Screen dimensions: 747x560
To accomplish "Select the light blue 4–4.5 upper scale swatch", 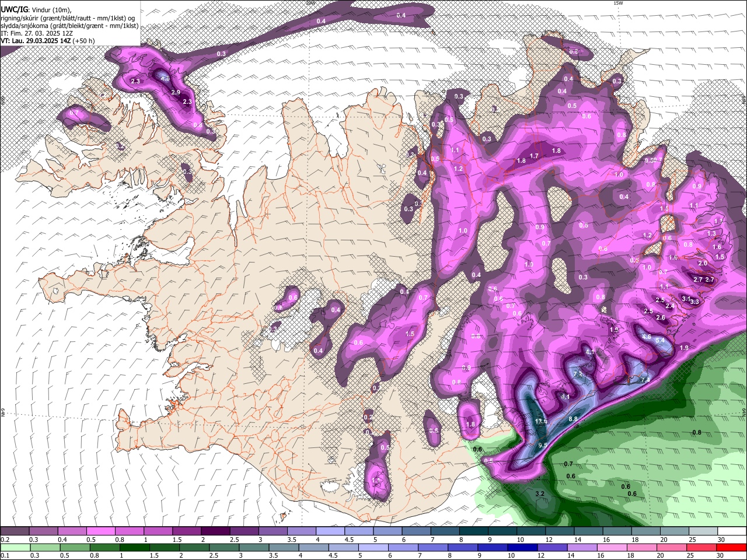I will 330,531.
